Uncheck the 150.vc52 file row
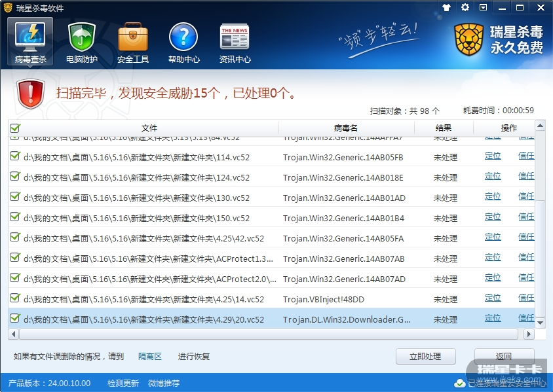 pyautogui.click(x=15, y=217)
